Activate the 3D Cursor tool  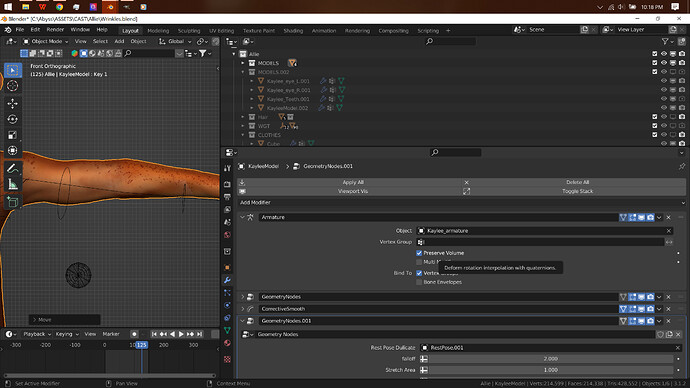tap(12, 86)
